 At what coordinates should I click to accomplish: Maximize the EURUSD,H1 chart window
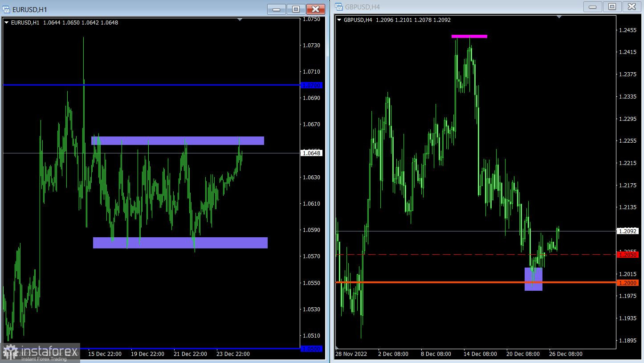tap(296, 9)
